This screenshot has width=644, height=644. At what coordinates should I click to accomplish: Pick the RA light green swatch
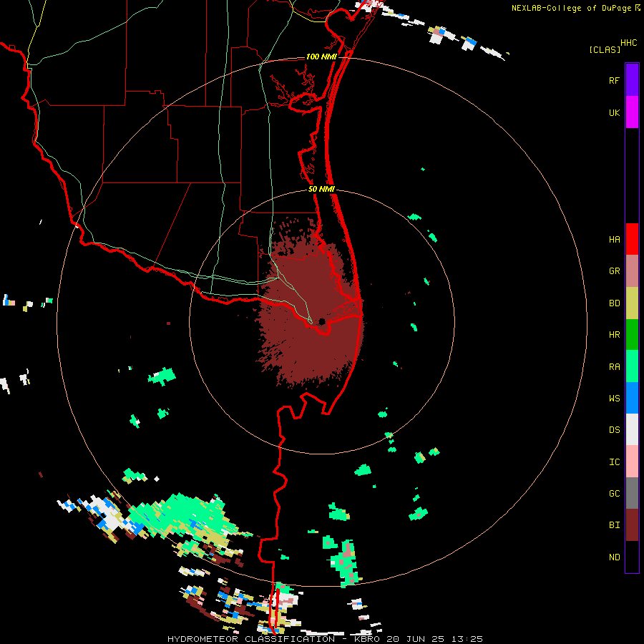pos(632,366)
